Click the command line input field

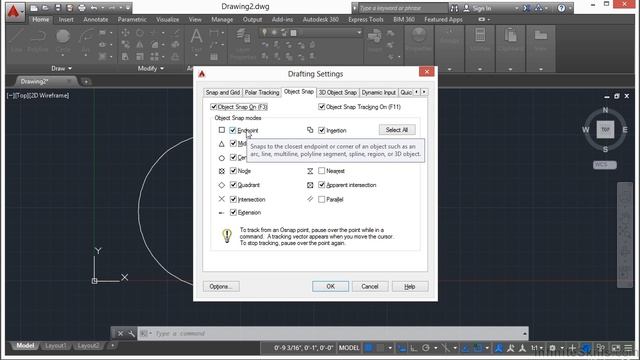point(333,333)
